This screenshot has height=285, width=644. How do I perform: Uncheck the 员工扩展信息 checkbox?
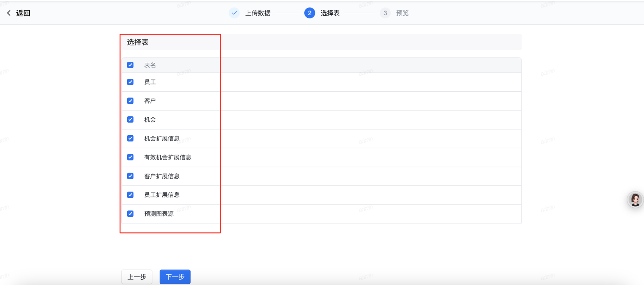pos(130,195)
